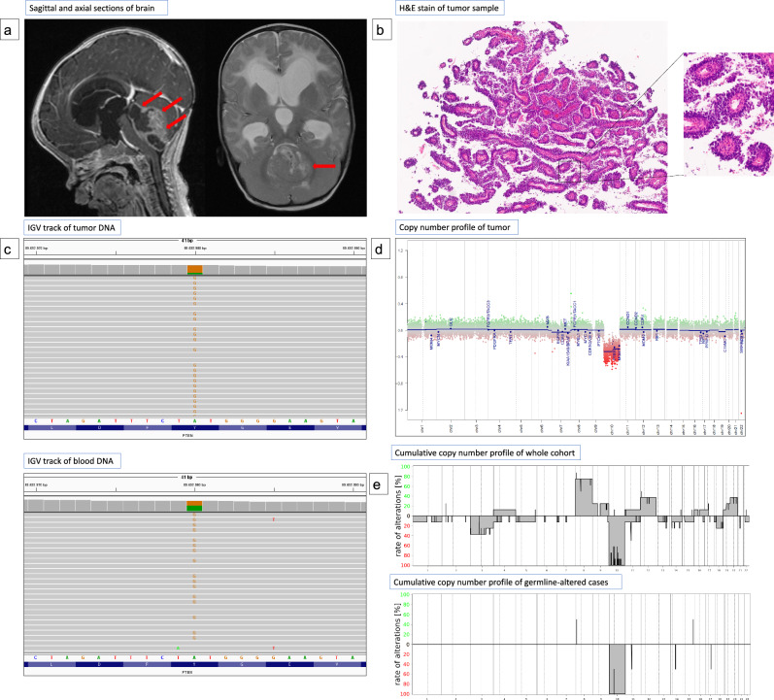Click the orange-green coverage bar in blood IGV track
Image resolution: width=774 pixels, height=700 pixels.
point(195,506)
